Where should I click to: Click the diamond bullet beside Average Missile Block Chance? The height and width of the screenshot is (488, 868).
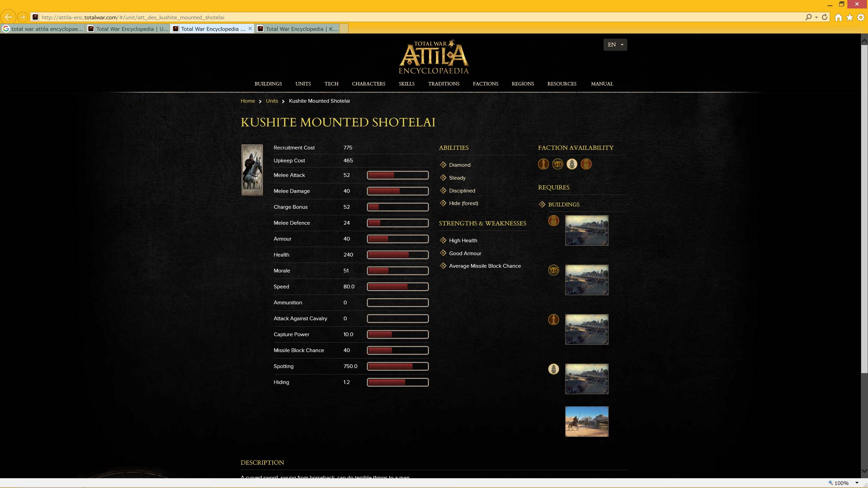click(443, 266)
